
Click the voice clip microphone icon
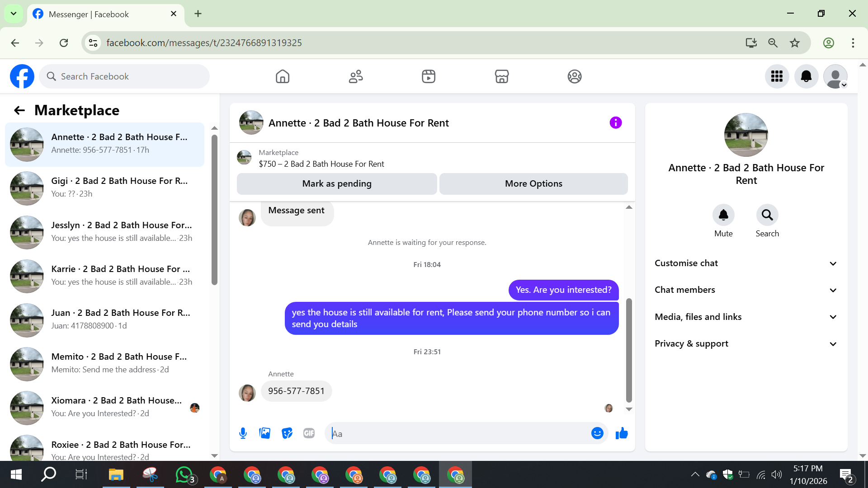coord(243,433)
